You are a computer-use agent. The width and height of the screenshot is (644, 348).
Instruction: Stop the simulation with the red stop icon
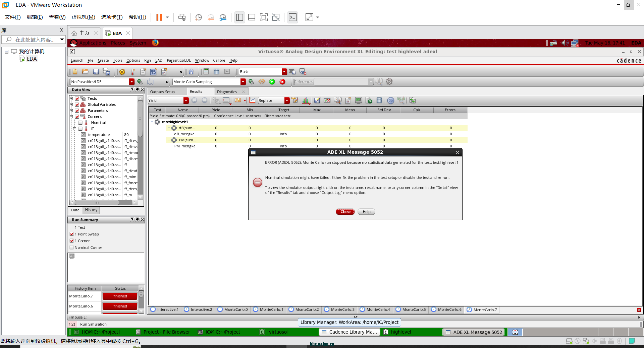tap(282, 82)
